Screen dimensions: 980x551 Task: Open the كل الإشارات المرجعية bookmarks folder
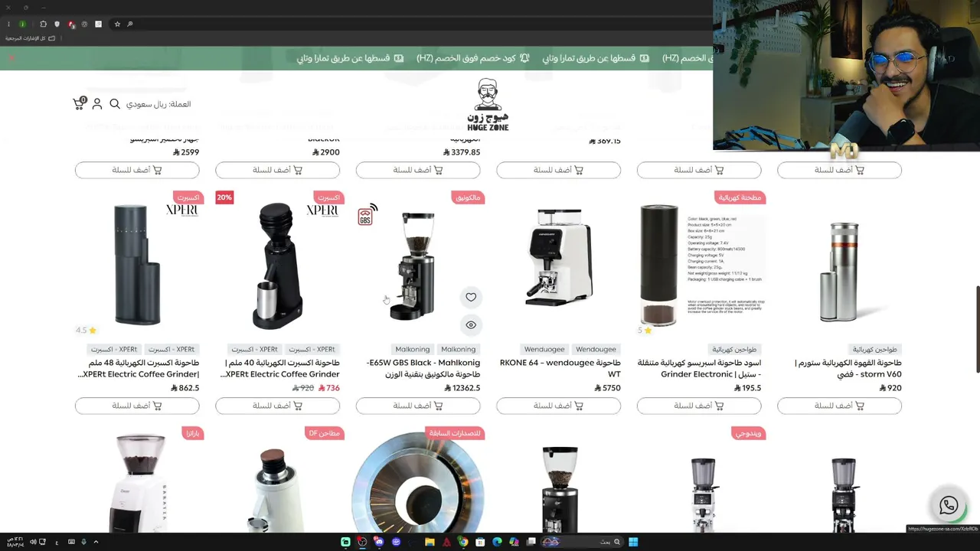[31, 38]
